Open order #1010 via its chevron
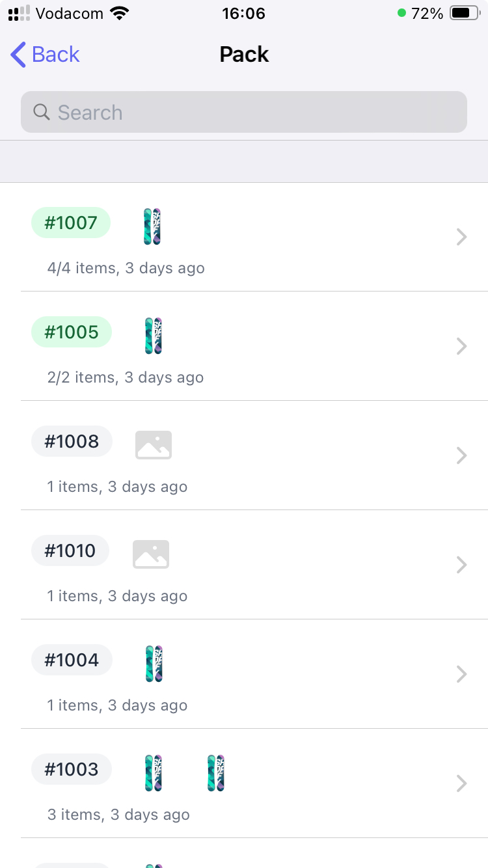 tap(462, 565)
